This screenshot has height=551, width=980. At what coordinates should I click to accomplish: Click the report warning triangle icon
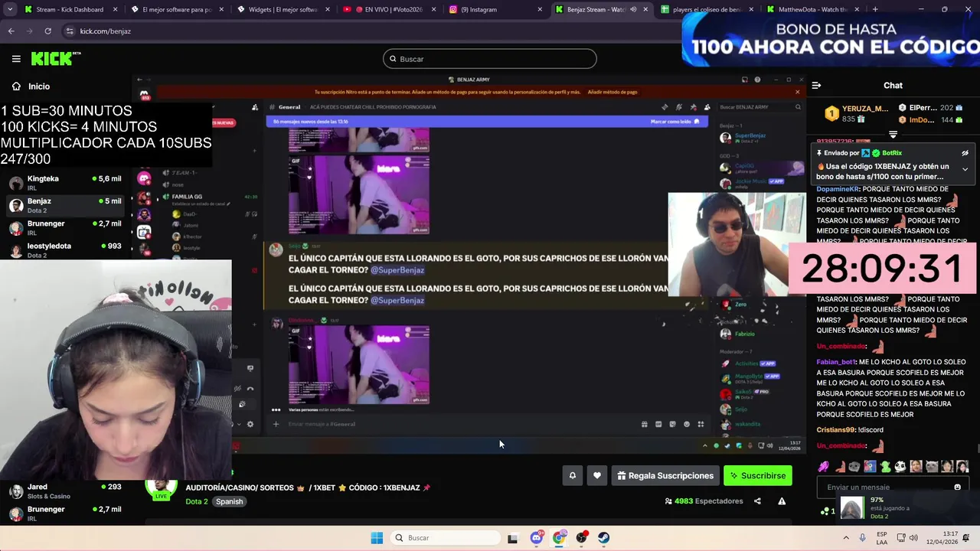pos(782,501)
